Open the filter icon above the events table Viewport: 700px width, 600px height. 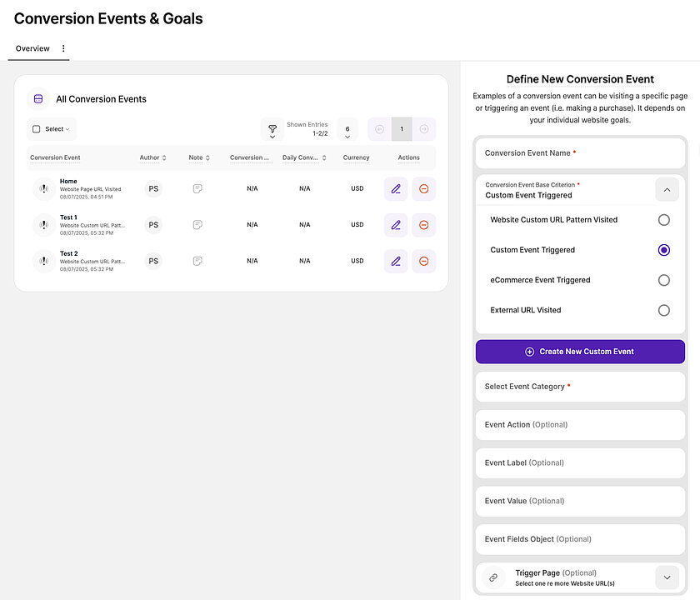(x=272, y=129)
